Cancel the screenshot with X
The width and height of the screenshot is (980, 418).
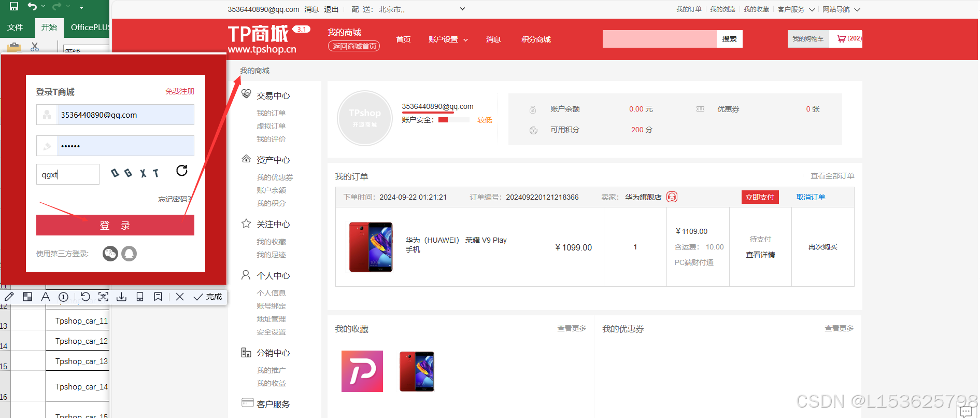tap(180, 297)
